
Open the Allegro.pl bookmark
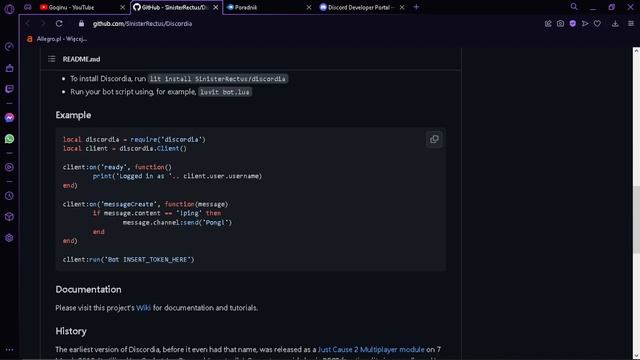(x=57, y=39)
